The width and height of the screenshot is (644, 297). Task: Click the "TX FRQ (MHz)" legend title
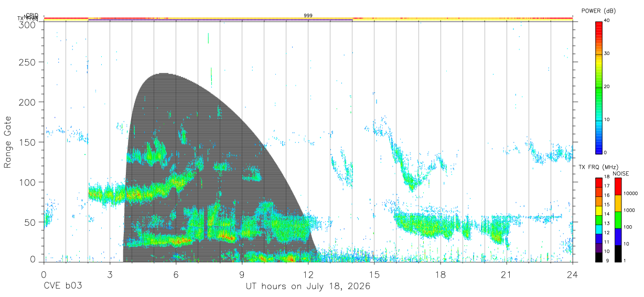tap(598, 167)
